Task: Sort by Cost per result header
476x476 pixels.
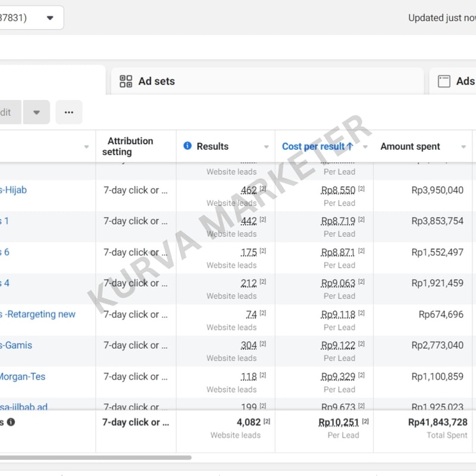Action: pyautogui.click(x=314, y=146)
